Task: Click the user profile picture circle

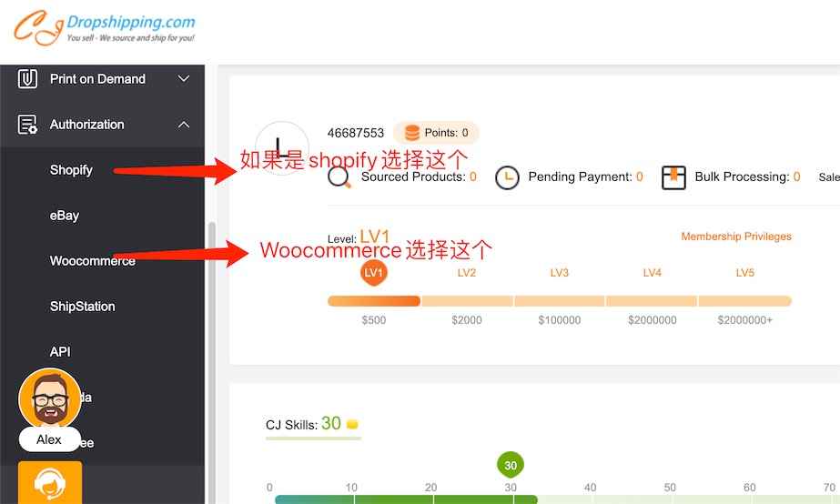Action: point(282,148)
